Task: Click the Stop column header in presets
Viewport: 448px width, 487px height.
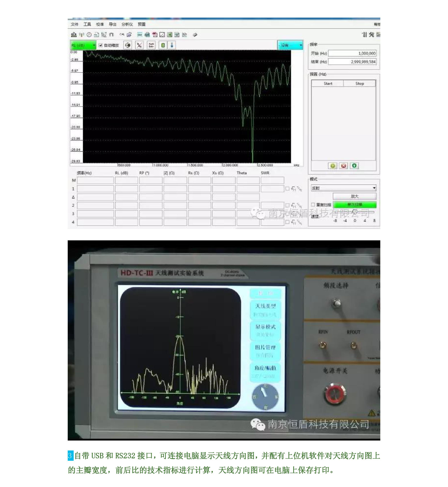Action: [x=360, y=83]
